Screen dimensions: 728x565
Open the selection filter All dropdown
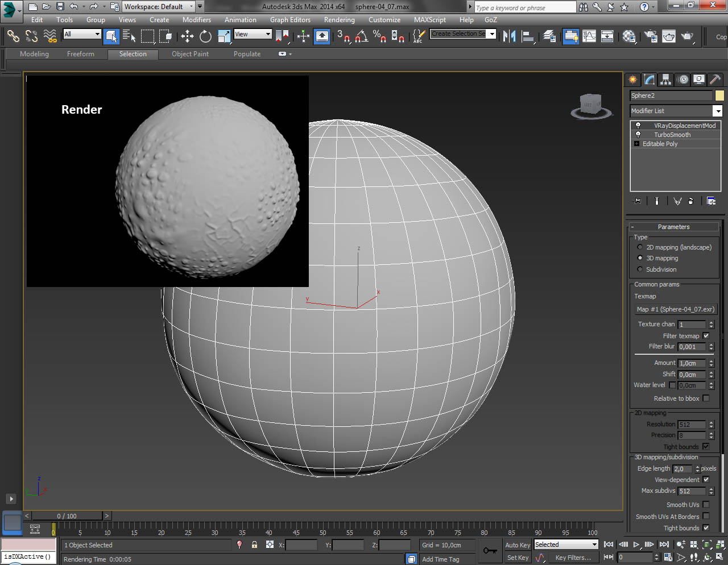tap(82, 34)
